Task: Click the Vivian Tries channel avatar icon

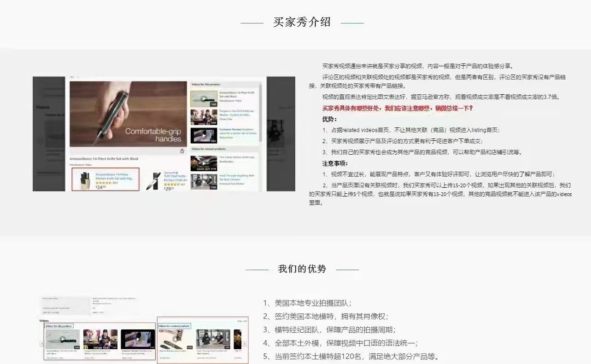Action: point(192,122)
